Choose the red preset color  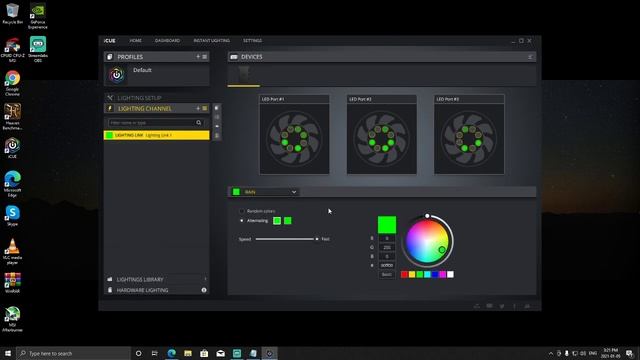click(x=404, y=274)
